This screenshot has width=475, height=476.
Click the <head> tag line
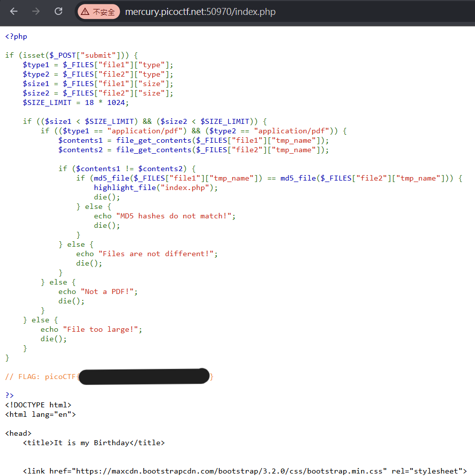(x=18, y=433)
